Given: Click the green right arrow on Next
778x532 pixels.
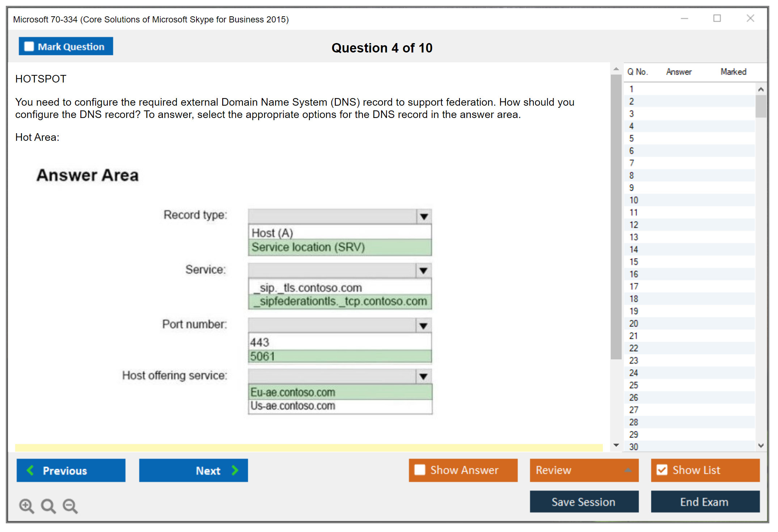Looking at the screenshot, I should (x=235, y=470).
